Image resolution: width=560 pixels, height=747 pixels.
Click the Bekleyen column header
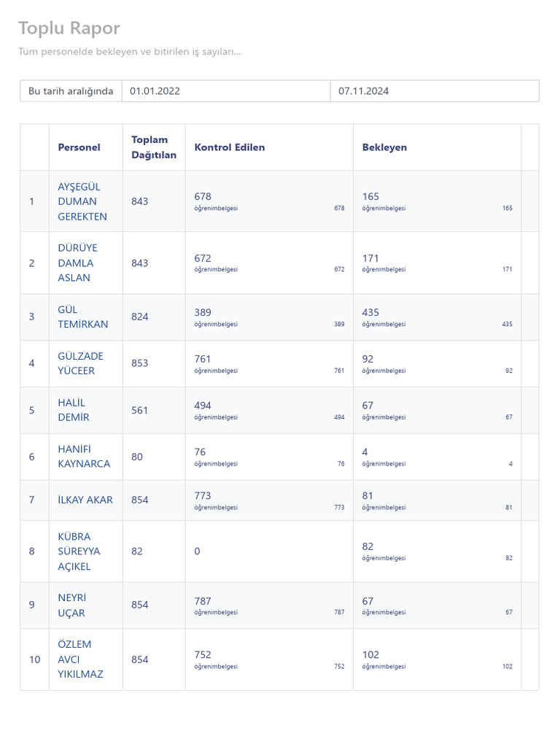point(384,147)
